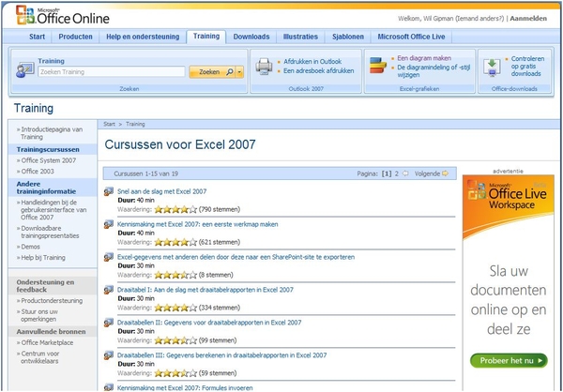The width and height of the screenshot is (563, 392).
Task: Click the printer icon for Outlook 2007
Action: point(264,67)
